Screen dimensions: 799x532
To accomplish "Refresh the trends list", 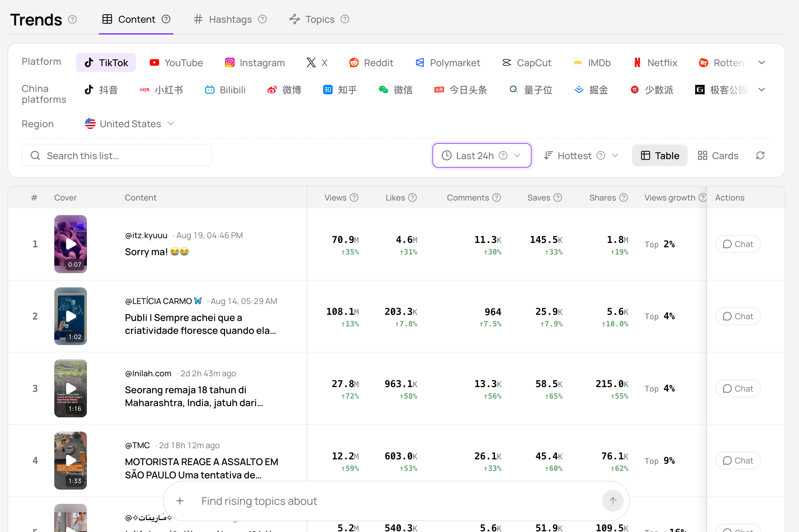I will pos(760,156).
